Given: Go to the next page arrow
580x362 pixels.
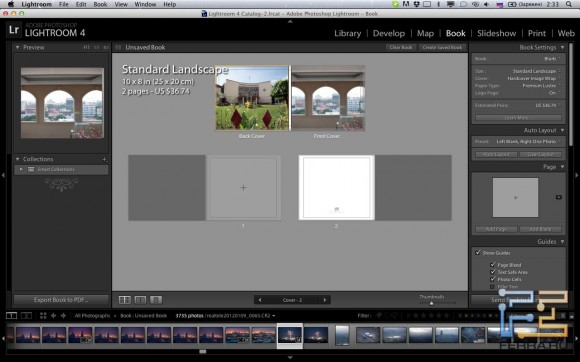Looking at the screenshot, I should tap(325, 300).
